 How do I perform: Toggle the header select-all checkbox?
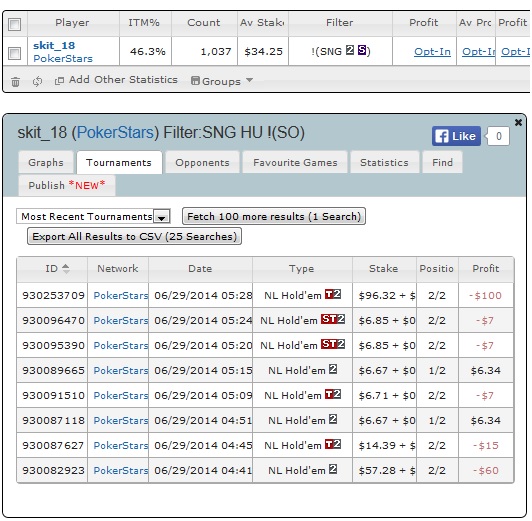[15, 24]
